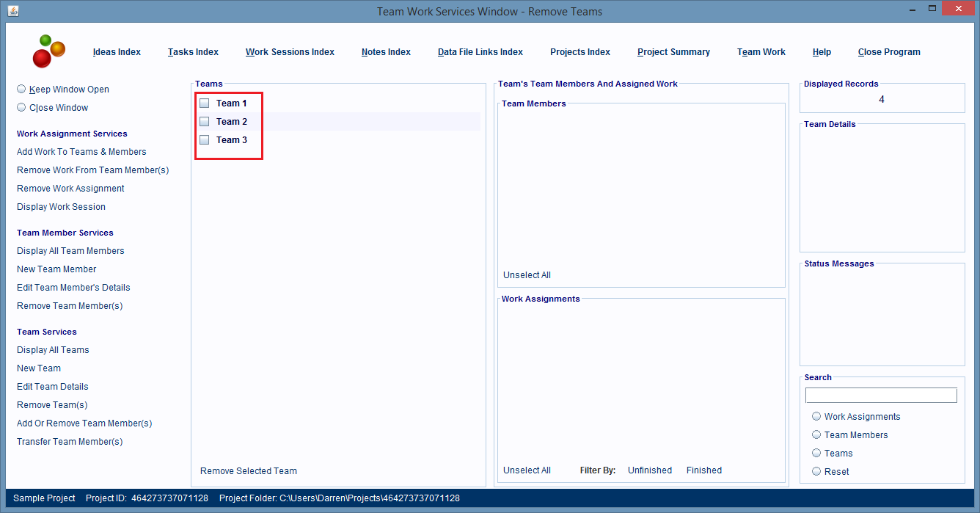Click Remove Team(s) link
The height and width of the screenshot is (513, 980).
[x=52, y=405]
